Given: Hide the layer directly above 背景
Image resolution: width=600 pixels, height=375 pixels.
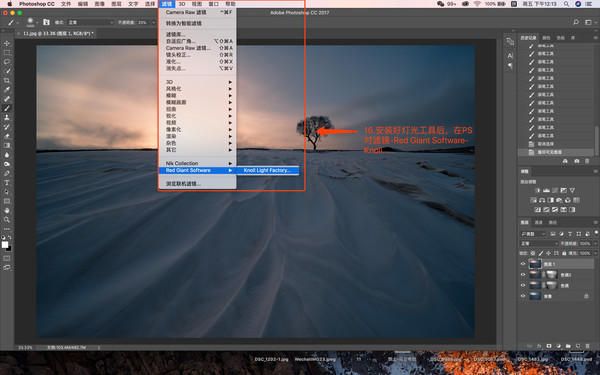Looking at the screenshot, I should tap(523, 285).
